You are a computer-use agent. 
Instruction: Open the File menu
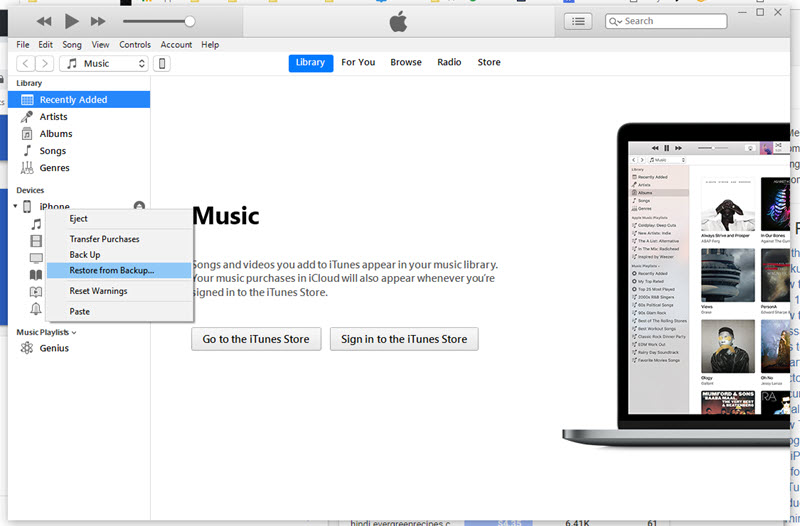pyautogui.click(x=22, y=45)
